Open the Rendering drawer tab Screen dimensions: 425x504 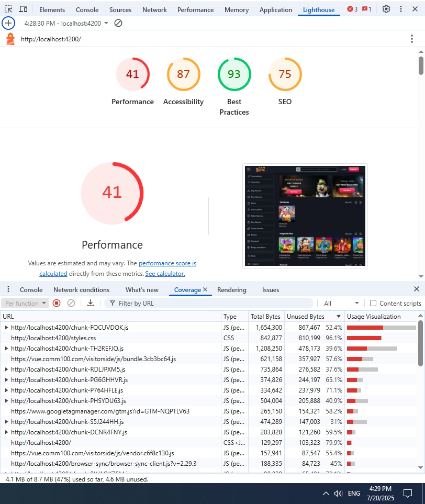tap(232, 289)
